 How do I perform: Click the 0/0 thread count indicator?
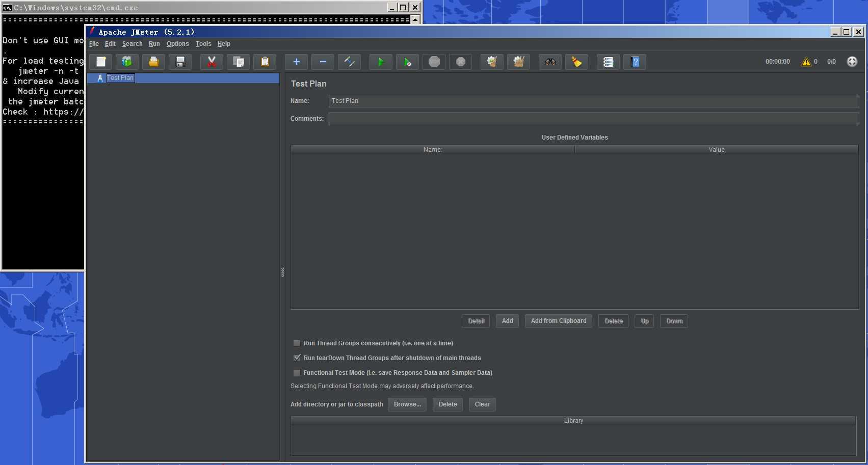pos(831,62)
